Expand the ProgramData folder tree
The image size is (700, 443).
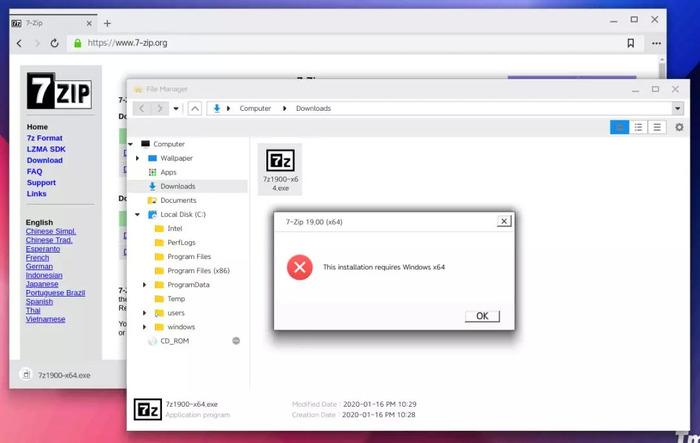[x=144, y=284]
